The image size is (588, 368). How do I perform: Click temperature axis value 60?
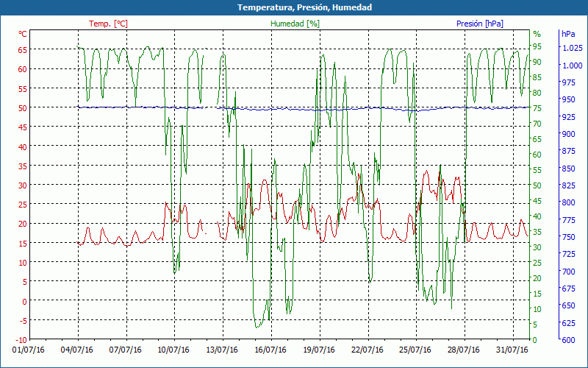pyautogui.click(x=23, y=69)
